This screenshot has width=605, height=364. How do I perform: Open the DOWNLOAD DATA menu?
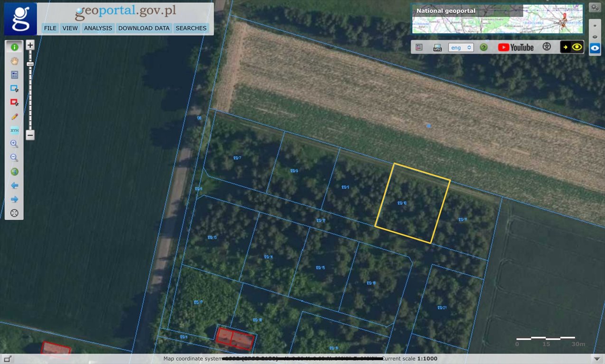[x=143, y=28]
